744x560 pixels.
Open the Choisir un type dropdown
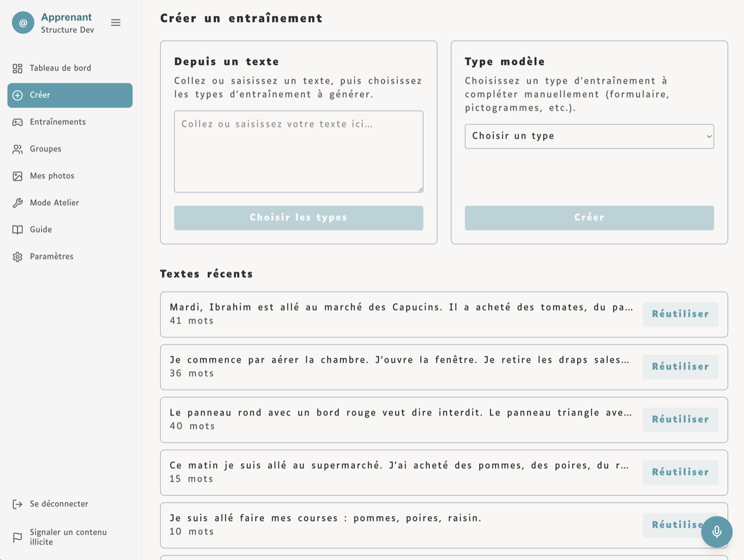(589, 136)
